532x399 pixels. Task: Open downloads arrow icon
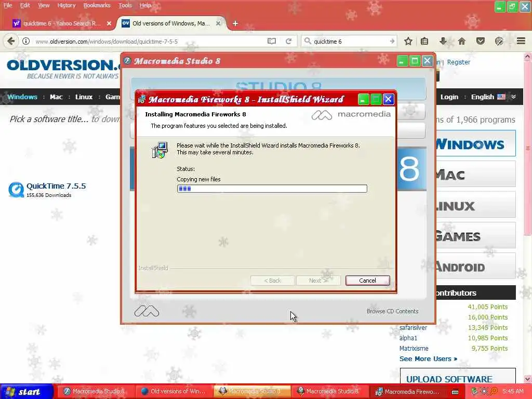point(443,41)
